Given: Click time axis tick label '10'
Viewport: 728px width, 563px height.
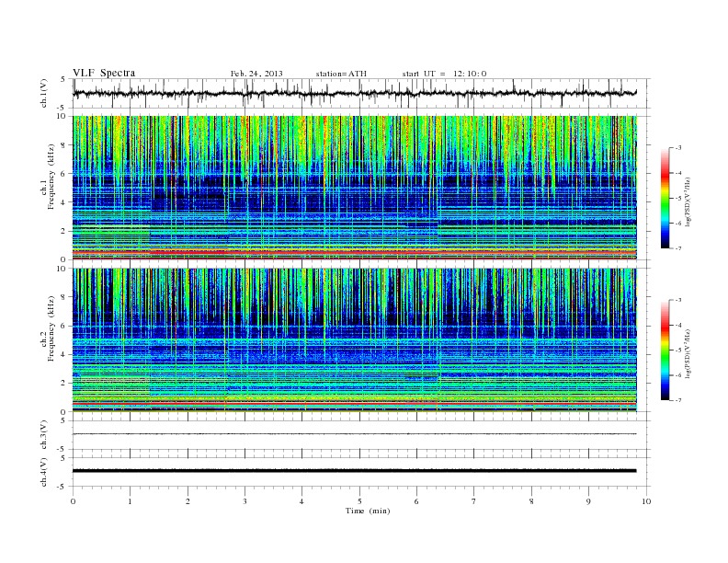Looking at the screenshot, I should point(646,501).
